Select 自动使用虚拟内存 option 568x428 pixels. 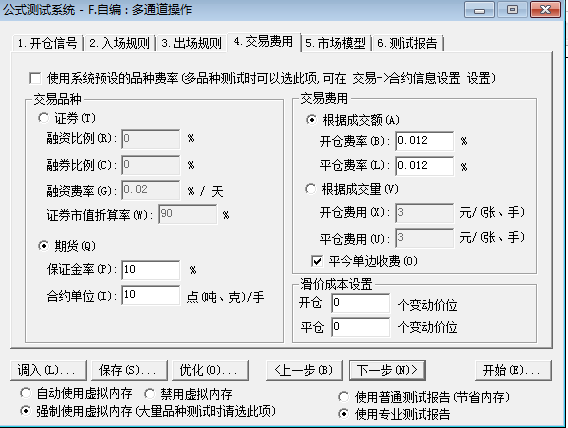tap(25, 393)
